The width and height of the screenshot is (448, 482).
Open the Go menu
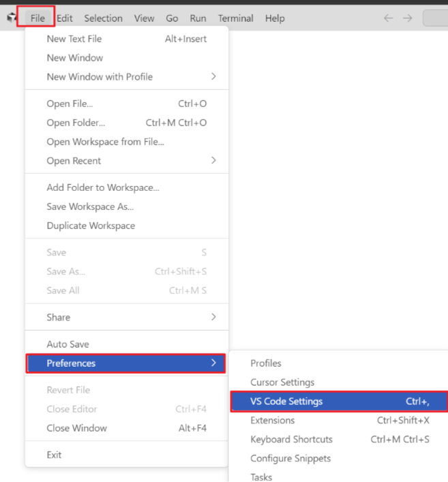point(172,18)
